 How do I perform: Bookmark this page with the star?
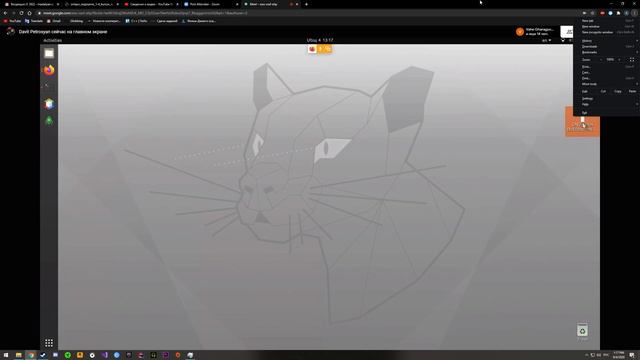pos(593,13)
